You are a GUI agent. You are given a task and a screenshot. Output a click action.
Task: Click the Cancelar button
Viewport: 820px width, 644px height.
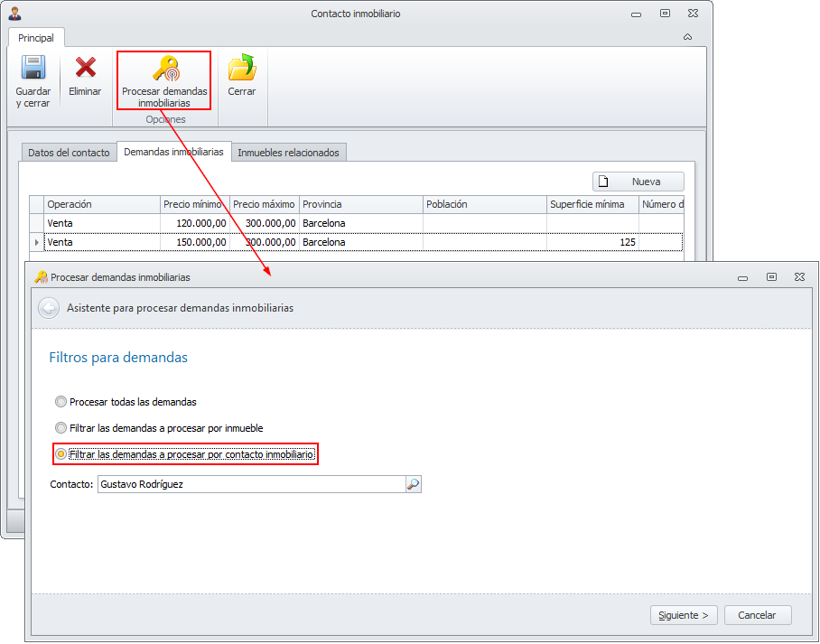758,615
